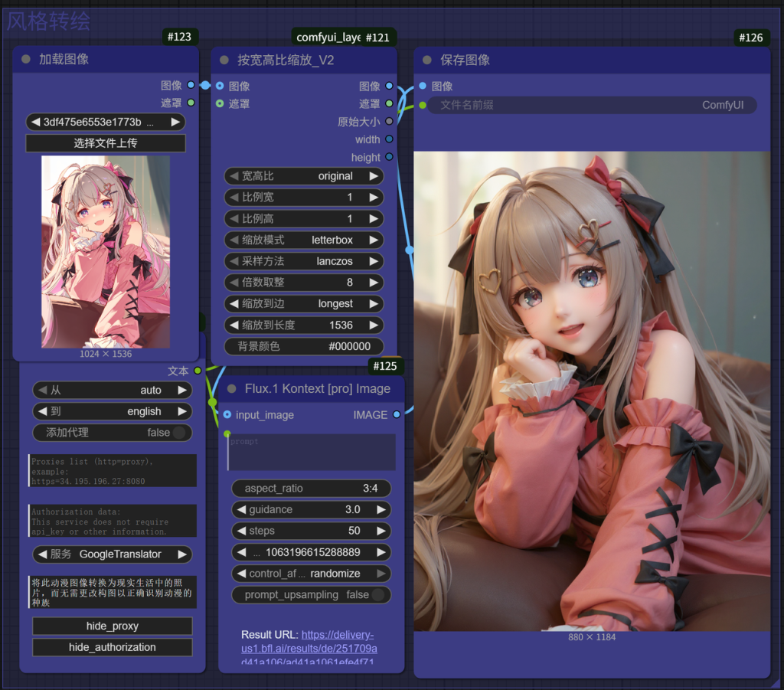Viewport: 784px width, 690px height.
Task: Toggle the 添加代理 switch
Action: [x=178, y=433]
